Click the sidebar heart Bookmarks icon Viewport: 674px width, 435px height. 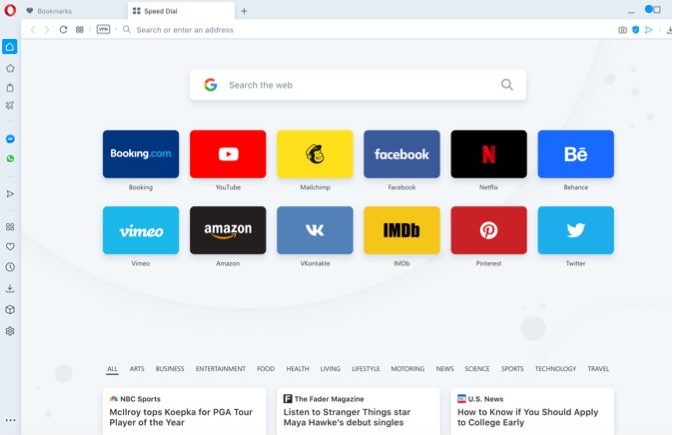10,246
